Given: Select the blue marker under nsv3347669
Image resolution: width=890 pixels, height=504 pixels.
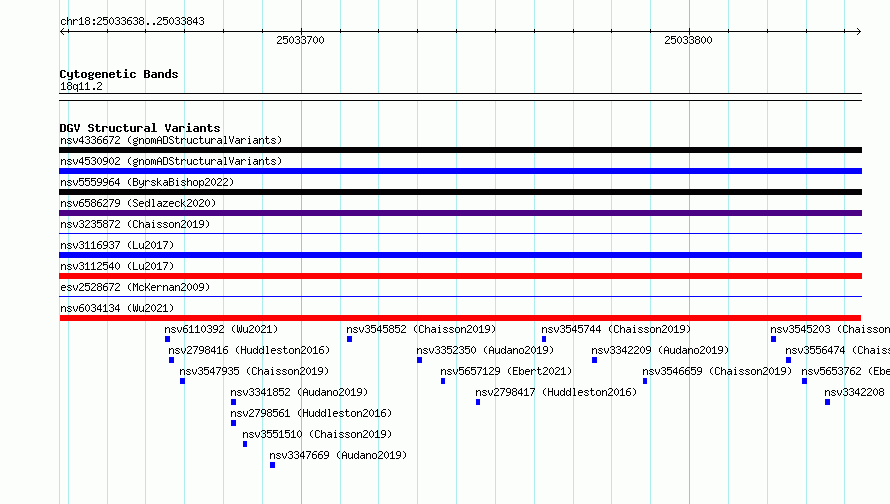Looking at the screenshot, I should [272, 465].
